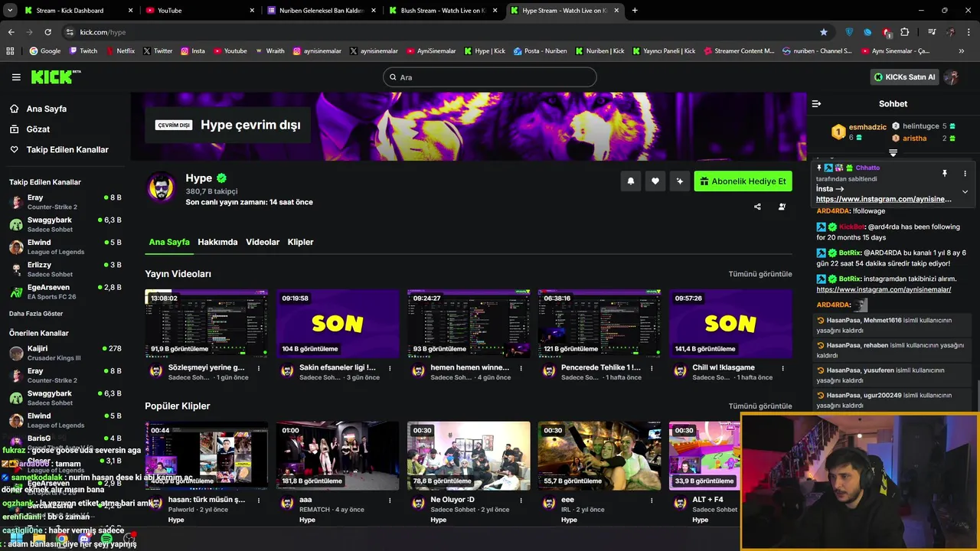Open options for hemen hemen winne... video
Image resolution: width=980 pixels, height=551 pixels.
[521, 368]
